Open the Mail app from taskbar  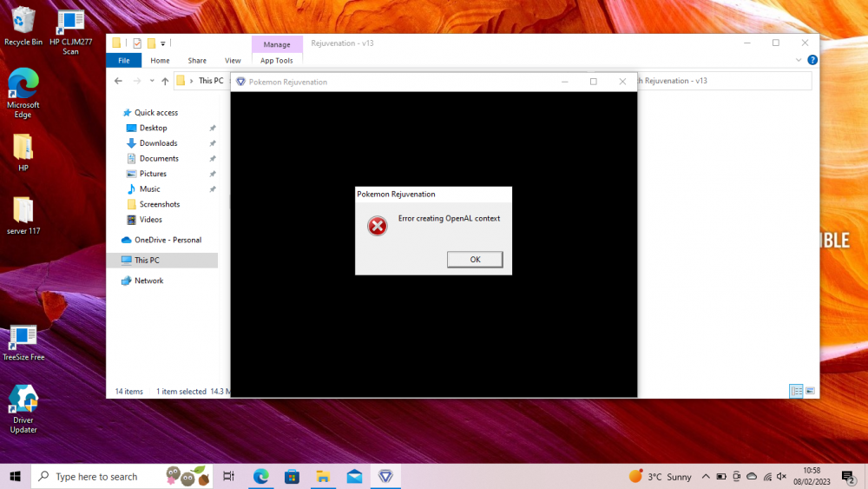pyautogui.click(x=354, y=476)
